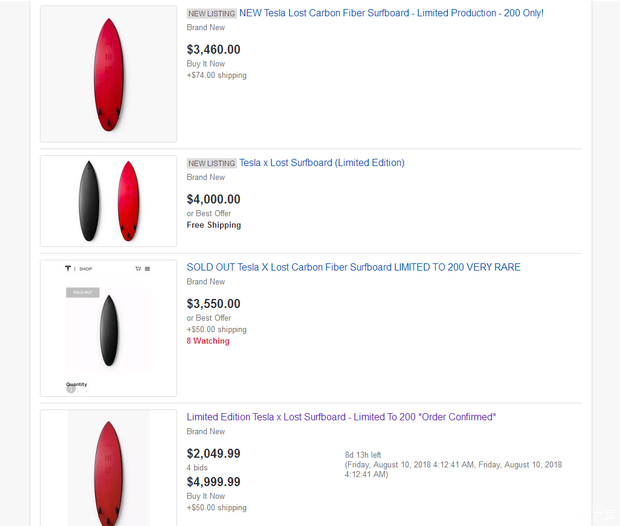Screen dimensions: 620x526
Task: Open "Order Confirmed" Limited Edition surfboard listing
Action: (341, 417)
